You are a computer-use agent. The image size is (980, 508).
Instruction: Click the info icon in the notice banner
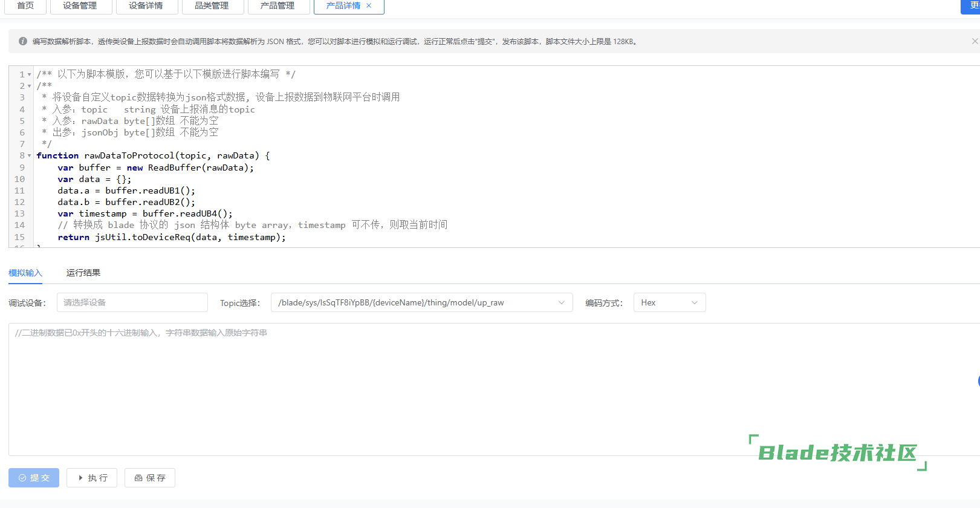[x=23, y=41]
